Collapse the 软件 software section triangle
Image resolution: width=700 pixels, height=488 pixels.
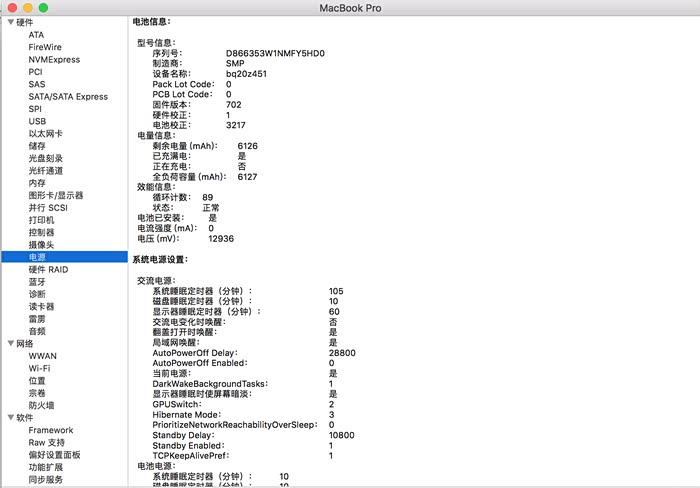point(11,417)
